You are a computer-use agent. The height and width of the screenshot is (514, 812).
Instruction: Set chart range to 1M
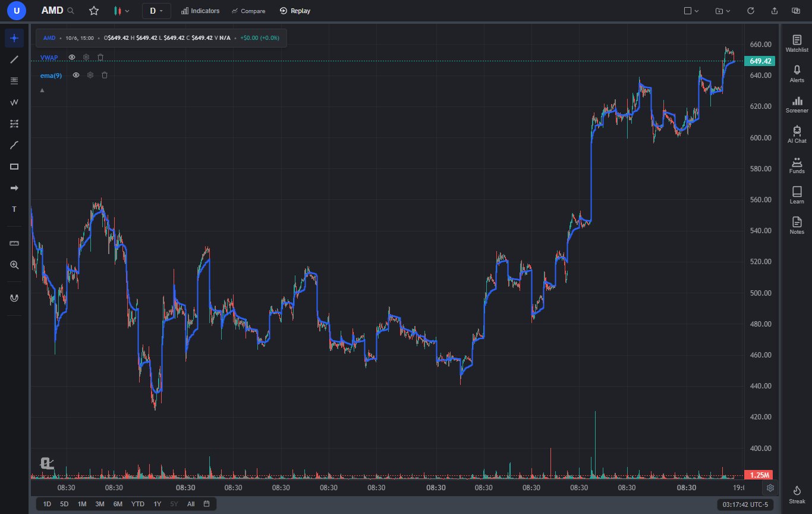click(82, 504)
